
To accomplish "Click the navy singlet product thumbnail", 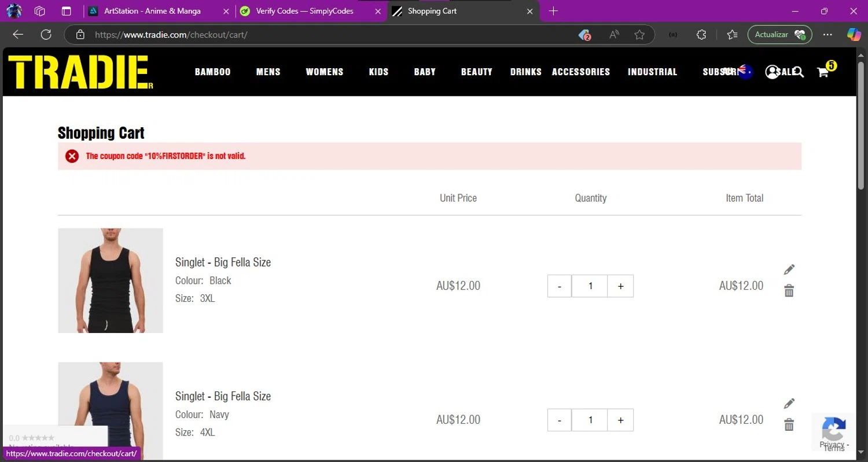I will point(111,411).
